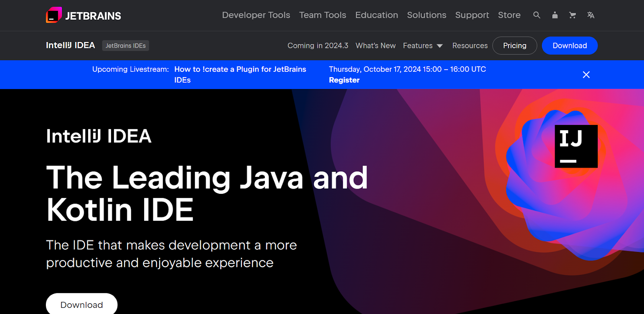Open What's New page

(376, 46)
